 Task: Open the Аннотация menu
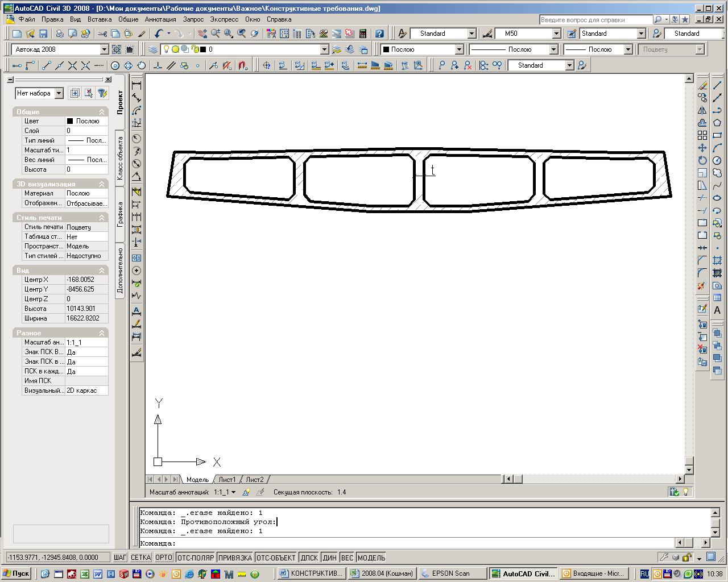(x=160, y=19)
